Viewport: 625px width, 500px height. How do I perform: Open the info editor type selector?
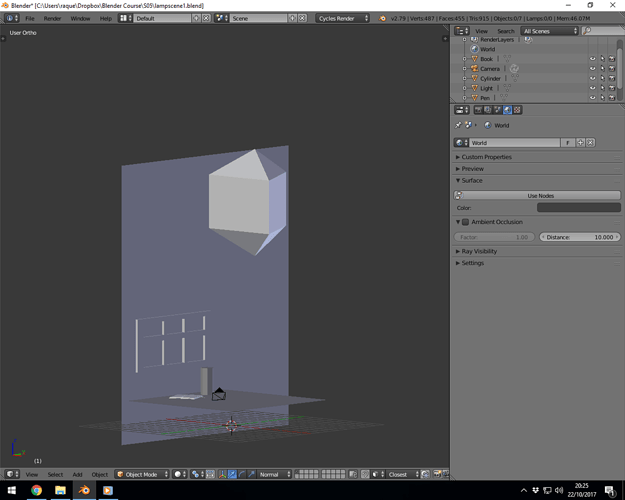[12, 18]
